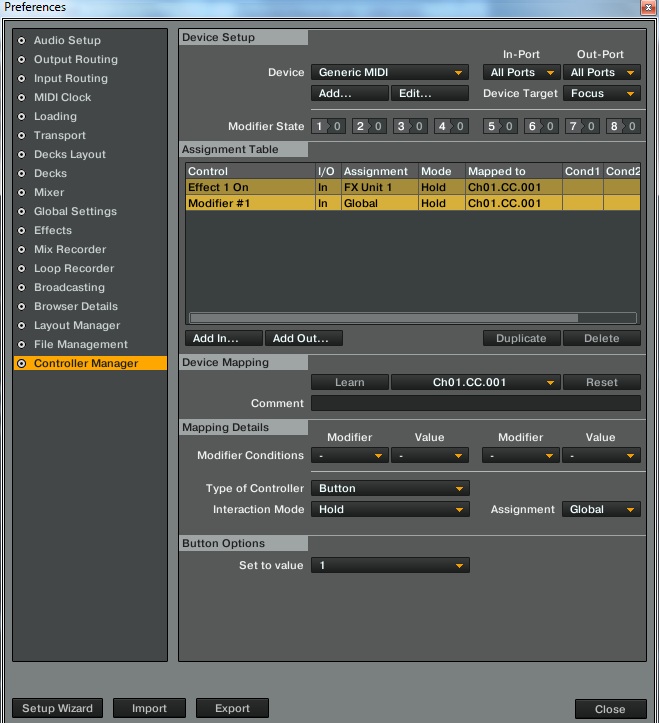Open first Modifier condition dropdown
The image size is (659, 723).
pos(350,456)
